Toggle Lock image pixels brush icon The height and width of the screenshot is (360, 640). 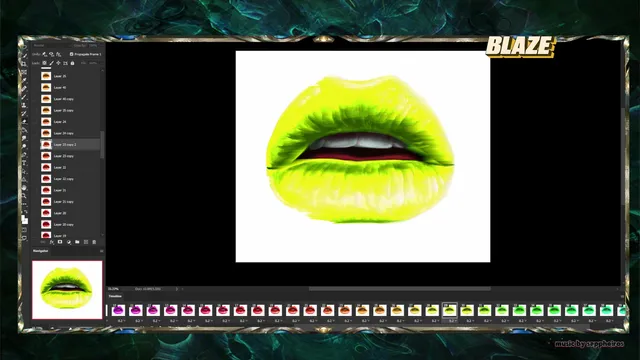pyautogui.click(x=51, y=63)
